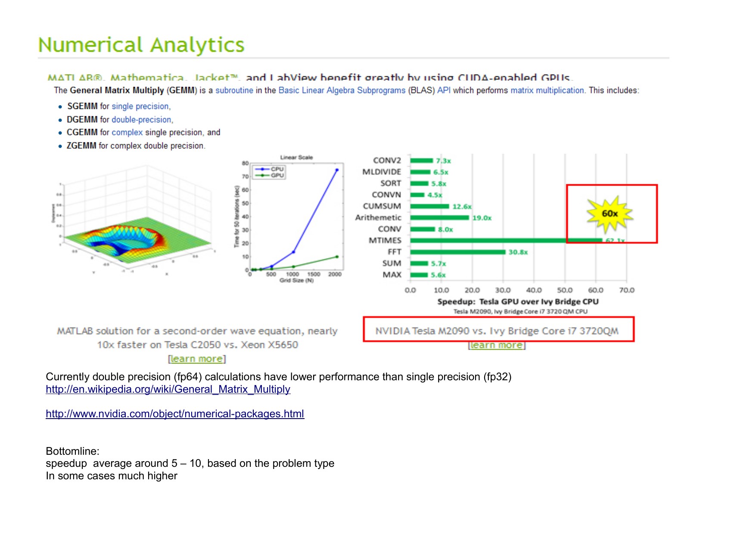Click the CUMSUM bar labeled 12.6x
The height and width of the screenshot is (534, 756).
coord(429,206)
